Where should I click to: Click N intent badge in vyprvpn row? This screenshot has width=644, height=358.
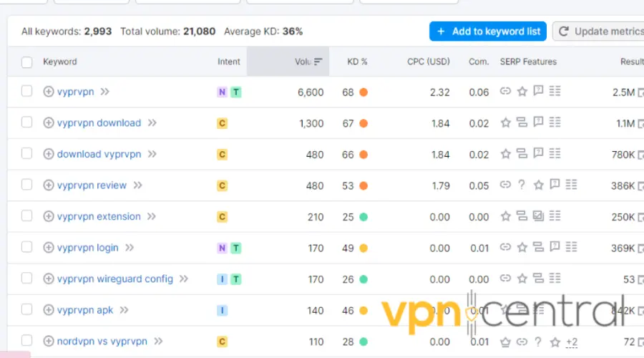pos(223,92)
